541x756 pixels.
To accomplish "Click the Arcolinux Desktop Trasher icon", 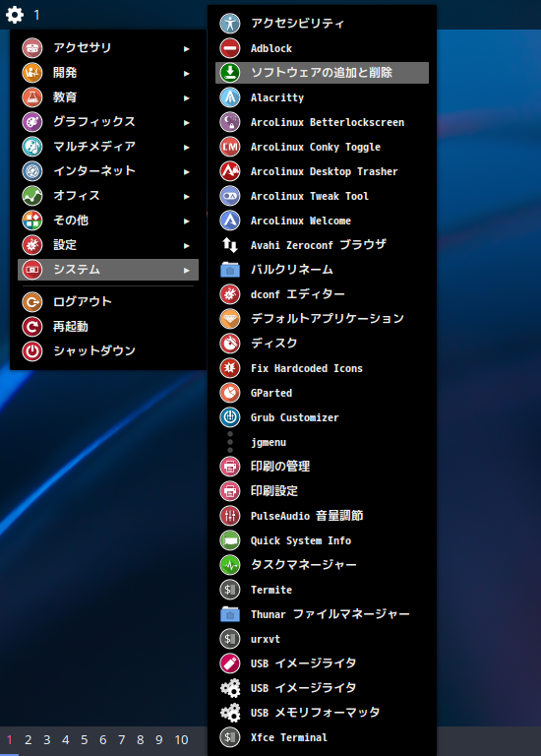I will tap(230, 171).
